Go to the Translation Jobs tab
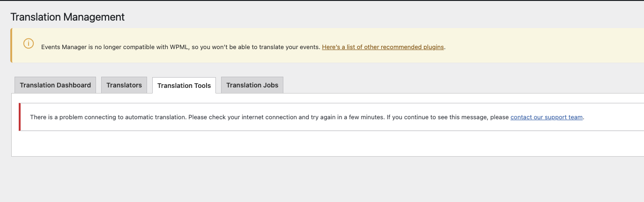644x202 pixels. (x=252, y=85)
